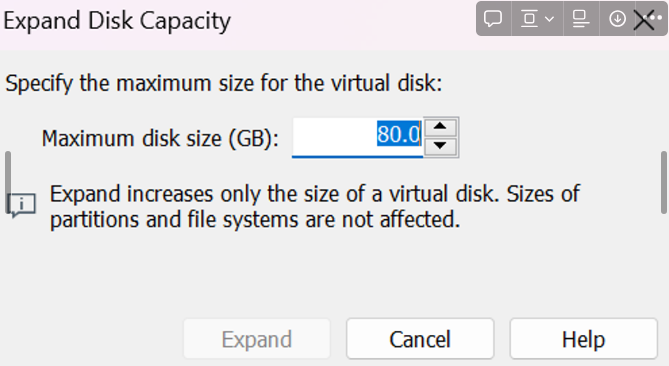The image size is (669, 366).
Task: Expand the chevron beside the alignment icon
Action: pyautogui.click(x=550, y=19)
